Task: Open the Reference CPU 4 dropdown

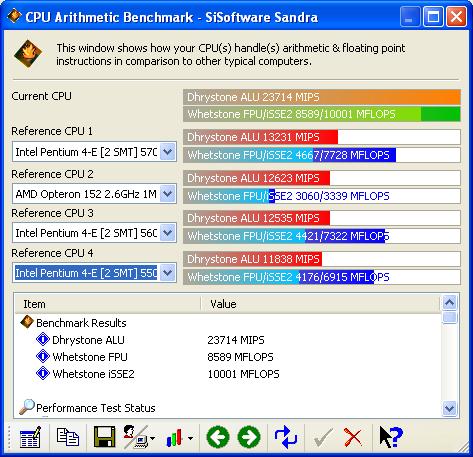Action: tap(168, 273)
